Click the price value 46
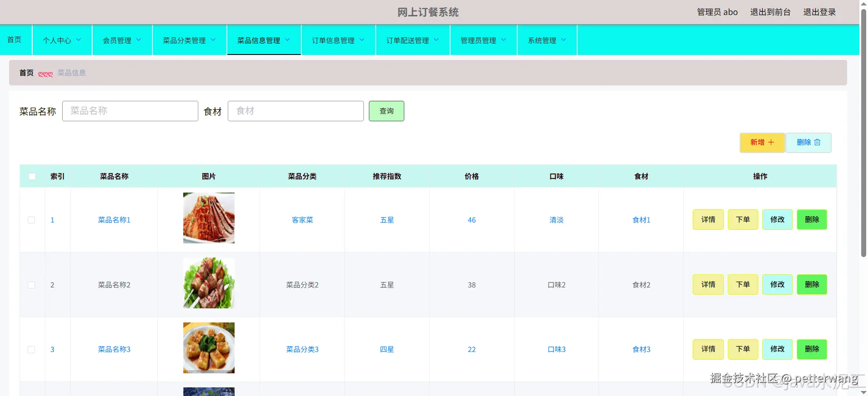Image resolution: width=868 pixels, height=396 pixels. 472,220
